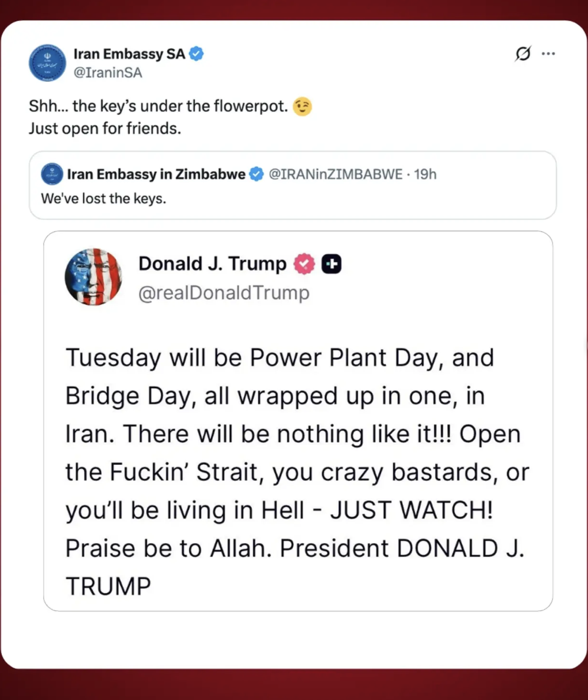Click the Iran Embassy in Zimbabwe avatar

52,174
